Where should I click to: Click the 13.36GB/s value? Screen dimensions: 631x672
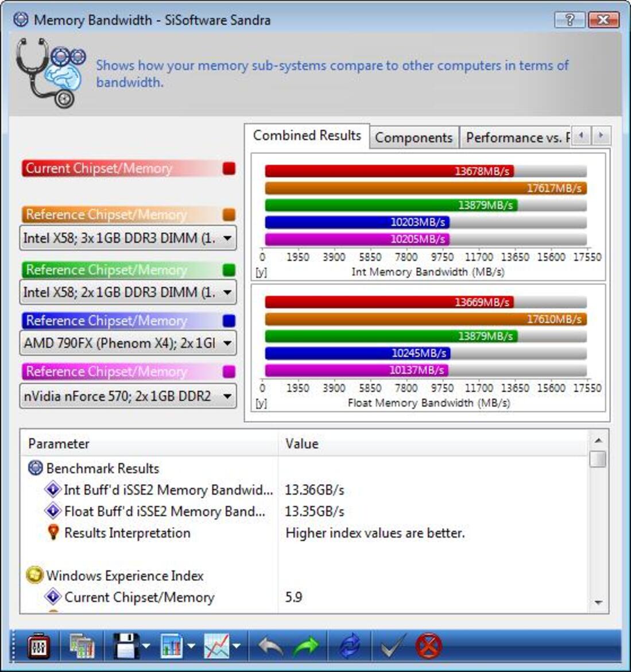[x=315, y=489]
